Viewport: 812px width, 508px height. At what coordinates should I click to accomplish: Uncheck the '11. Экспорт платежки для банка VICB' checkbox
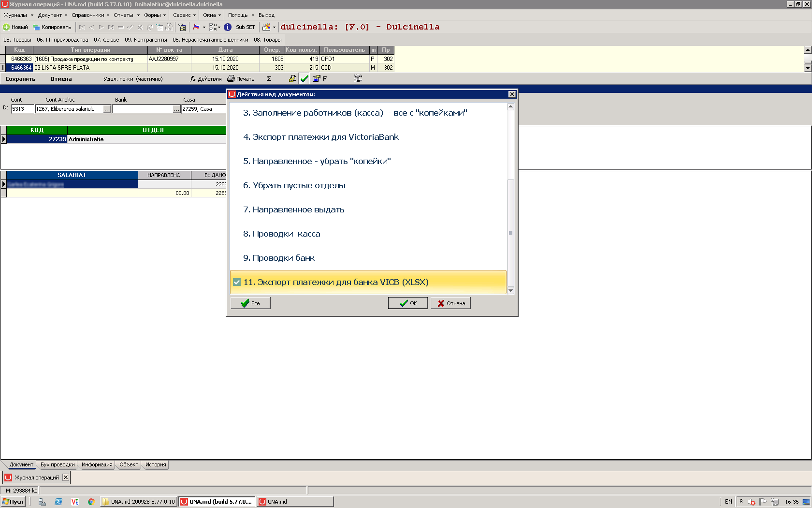coord(237,283)
